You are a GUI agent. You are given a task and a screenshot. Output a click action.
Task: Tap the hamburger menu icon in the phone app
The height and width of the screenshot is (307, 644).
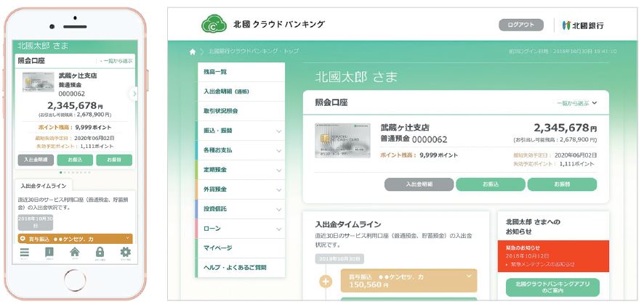point(25,252)
